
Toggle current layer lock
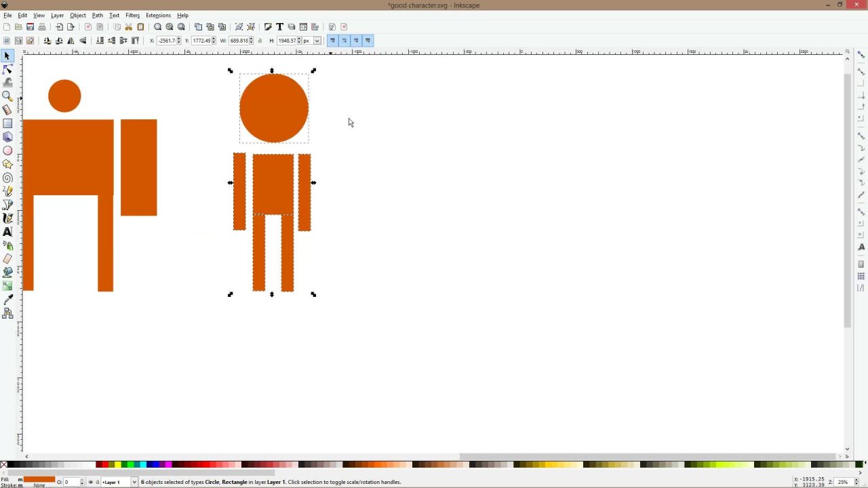[x=97, y=482]
